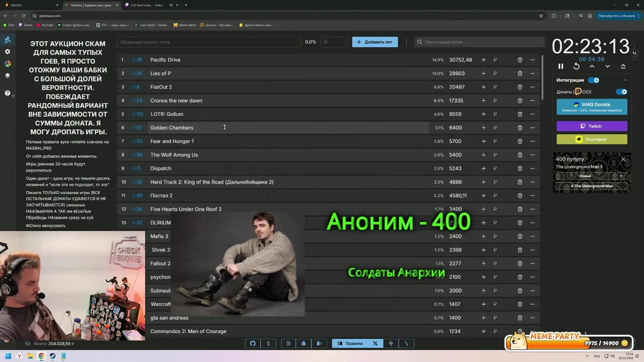Connect the Tourniquet integration
Viewport: 644px width, 362px height.
coord(592,139)
